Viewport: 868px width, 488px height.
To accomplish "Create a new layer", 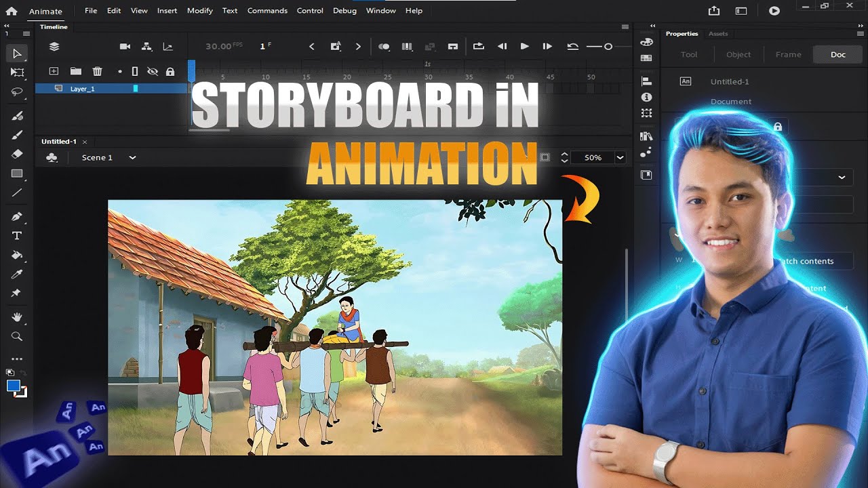I will (x=54, y=71).
